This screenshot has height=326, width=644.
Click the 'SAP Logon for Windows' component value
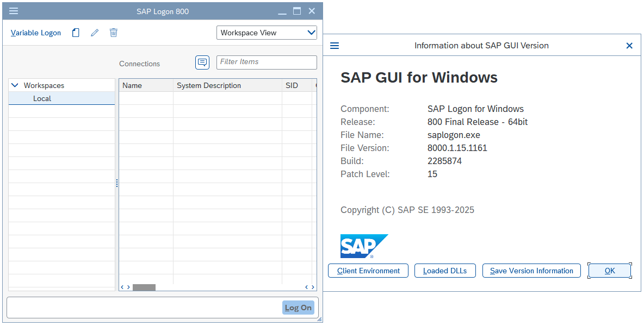[475, 109]
